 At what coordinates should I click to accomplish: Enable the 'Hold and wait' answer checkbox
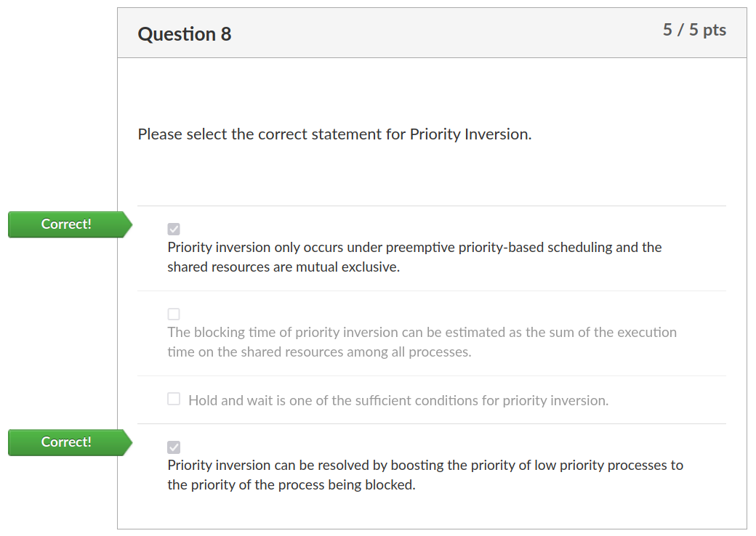[174, 399]
